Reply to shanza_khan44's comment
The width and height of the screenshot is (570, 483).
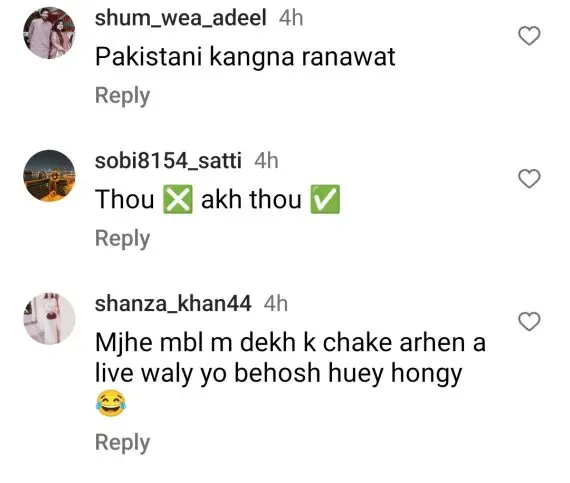pos(123,443)
